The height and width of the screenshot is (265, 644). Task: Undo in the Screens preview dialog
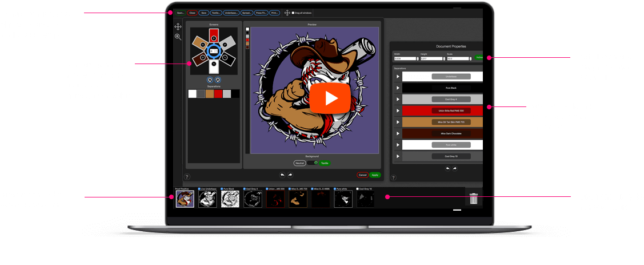[282, 175]
